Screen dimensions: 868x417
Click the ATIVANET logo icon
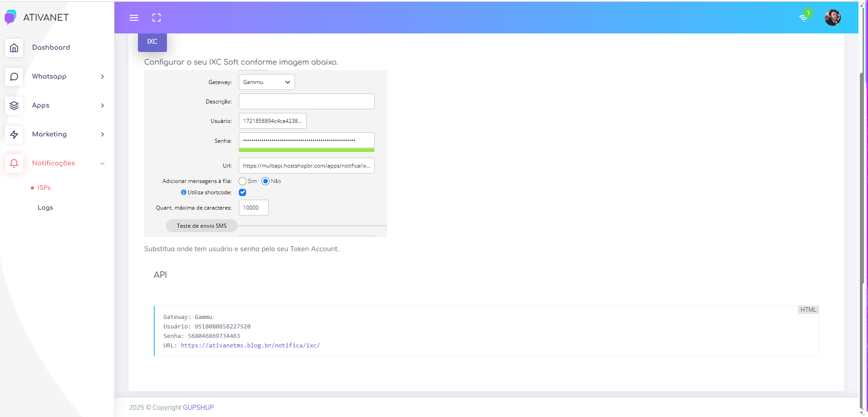[x=10, y=17]
